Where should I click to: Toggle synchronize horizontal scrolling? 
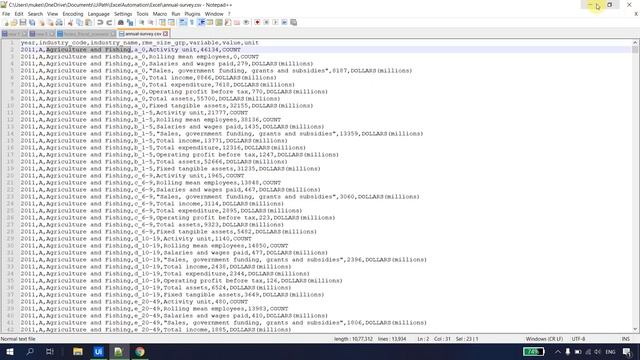(171, 22)
